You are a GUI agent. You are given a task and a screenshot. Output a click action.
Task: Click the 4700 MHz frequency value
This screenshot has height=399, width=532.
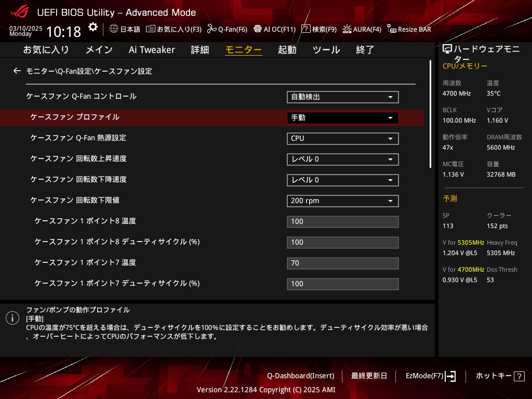(x=457, y=94)
